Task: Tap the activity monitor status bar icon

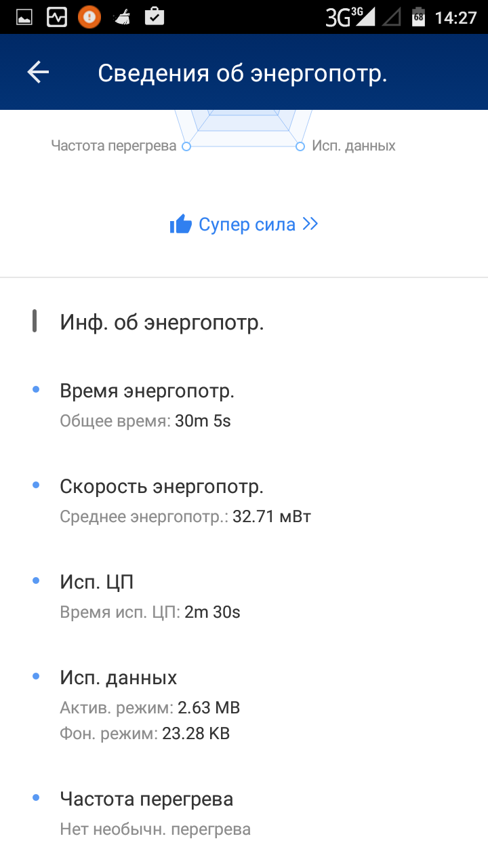Action: (57, 16)
